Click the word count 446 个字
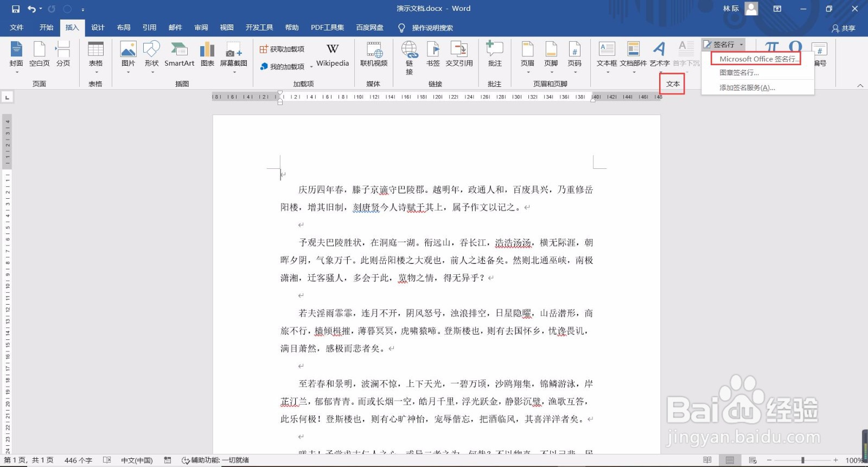 [x=78, y=460]
